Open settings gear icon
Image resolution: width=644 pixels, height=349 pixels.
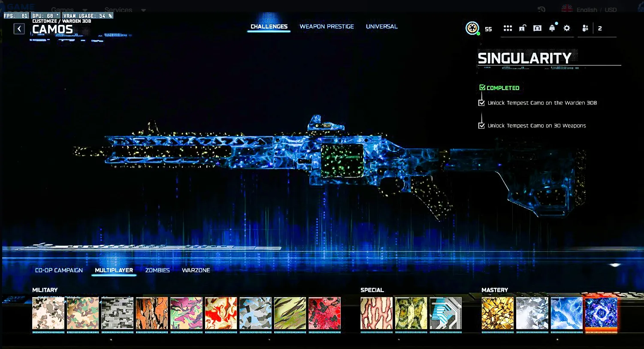click(x=567, y=28)
